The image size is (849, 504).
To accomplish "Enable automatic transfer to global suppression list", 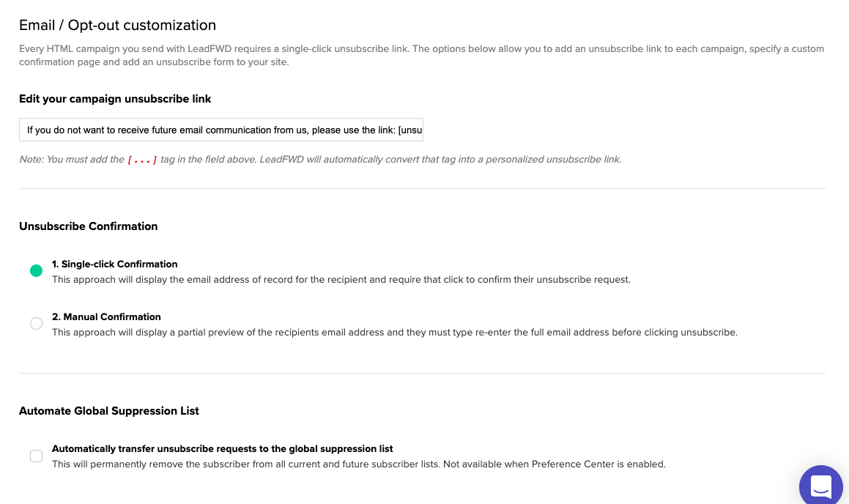I will [37, 456].
